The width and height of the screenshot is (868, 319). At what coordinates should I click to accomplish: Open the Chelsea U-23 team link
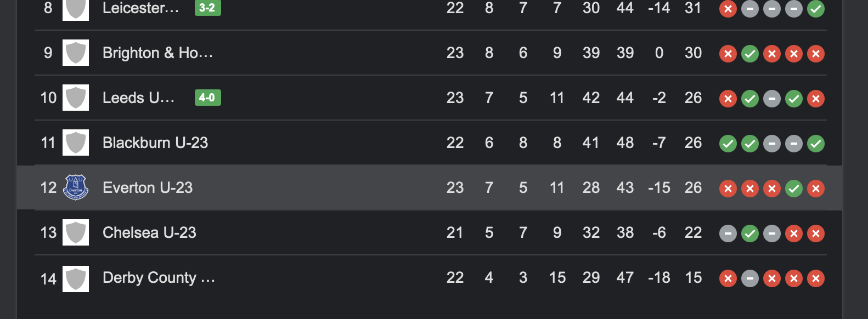point(149,232)
